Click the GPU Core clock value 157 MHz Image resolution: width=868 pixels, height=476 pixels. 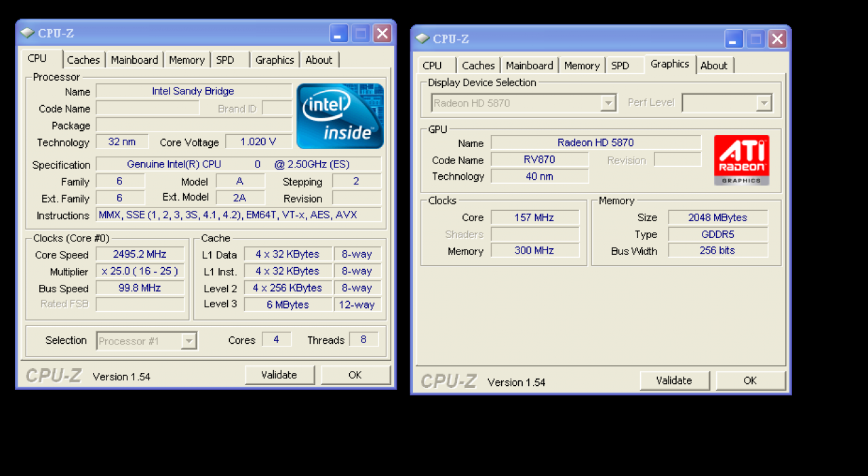pos(535,218)
